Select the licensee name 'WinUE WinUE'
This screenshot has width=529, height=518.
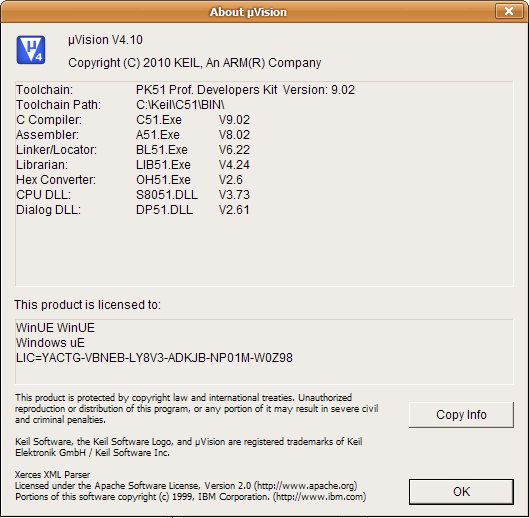pyautogui.click(x=55, y=328)
